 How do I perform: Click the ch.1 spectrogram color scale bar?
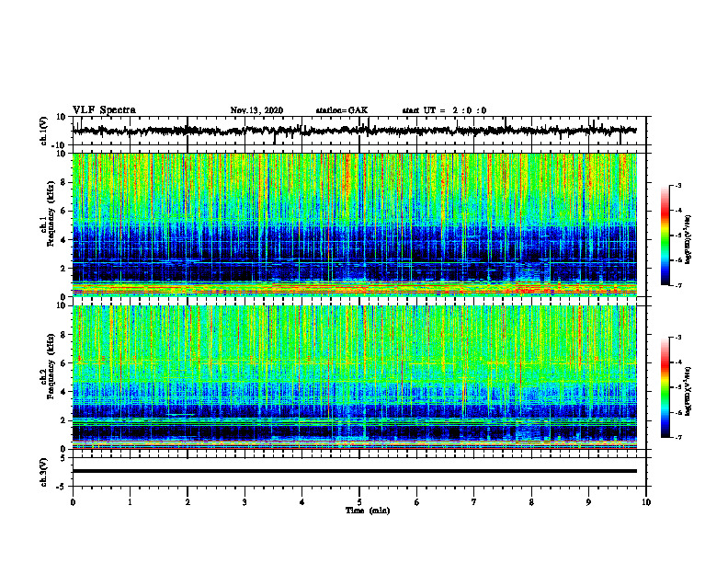click(665, 236)
